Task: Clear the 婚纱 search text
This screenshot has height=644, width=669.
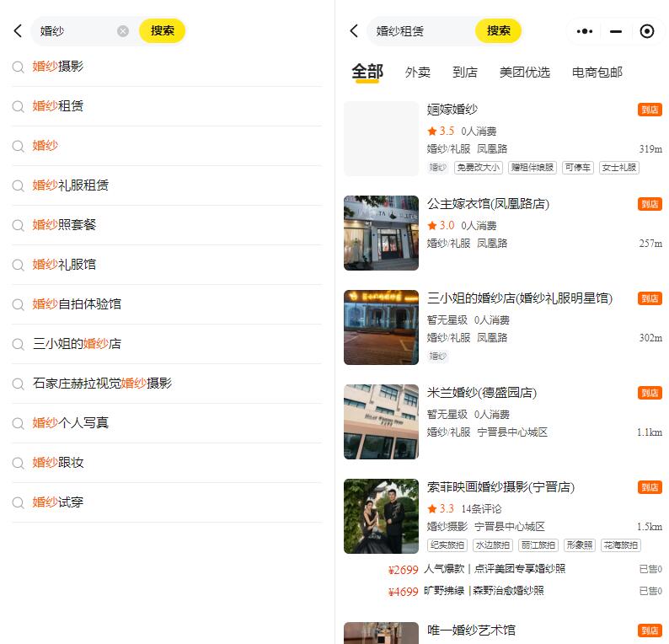Action: tap(123, 31)
